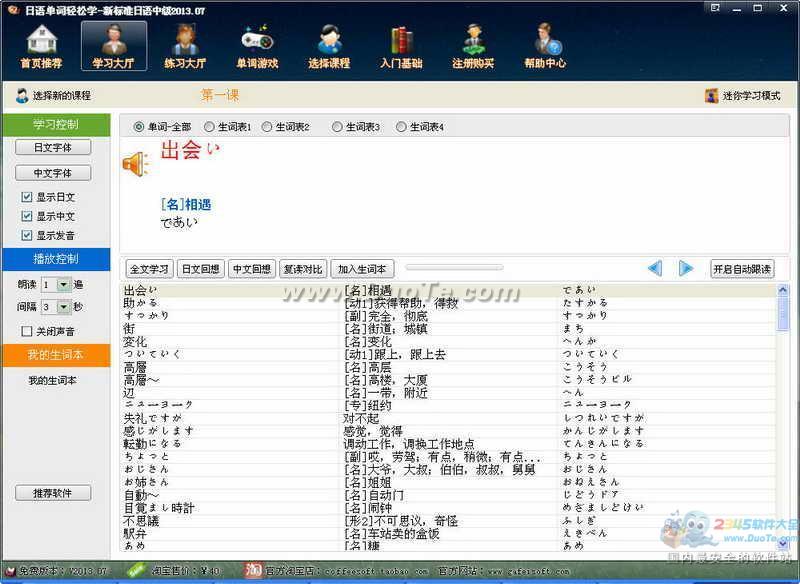
Task: Select the すっかり word row
Action: (x=449, y=316)
